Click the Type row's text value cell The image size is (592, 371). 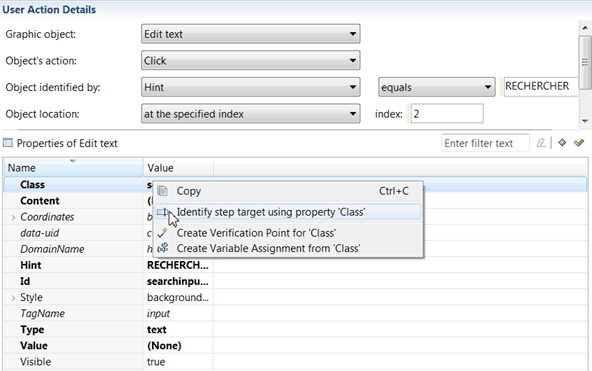(178, 330)
